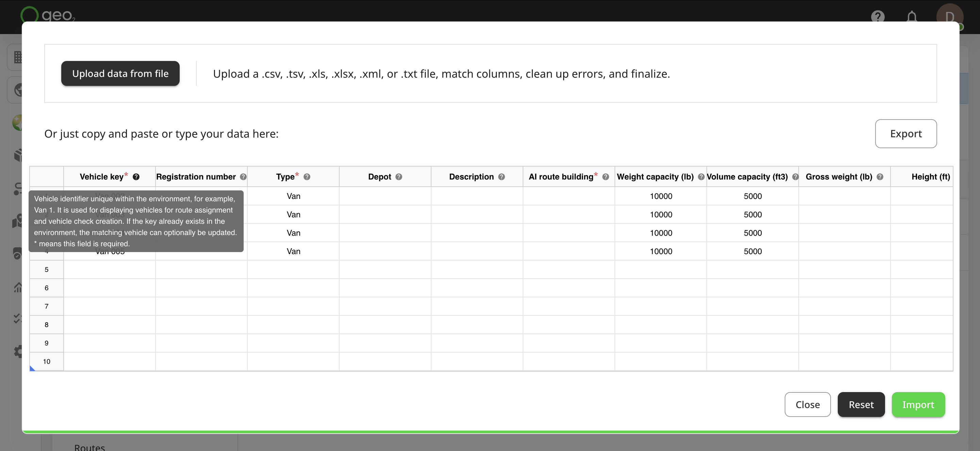The image size is (980, 451).
Task: Select row header 7
Action: tap(46, 306)
